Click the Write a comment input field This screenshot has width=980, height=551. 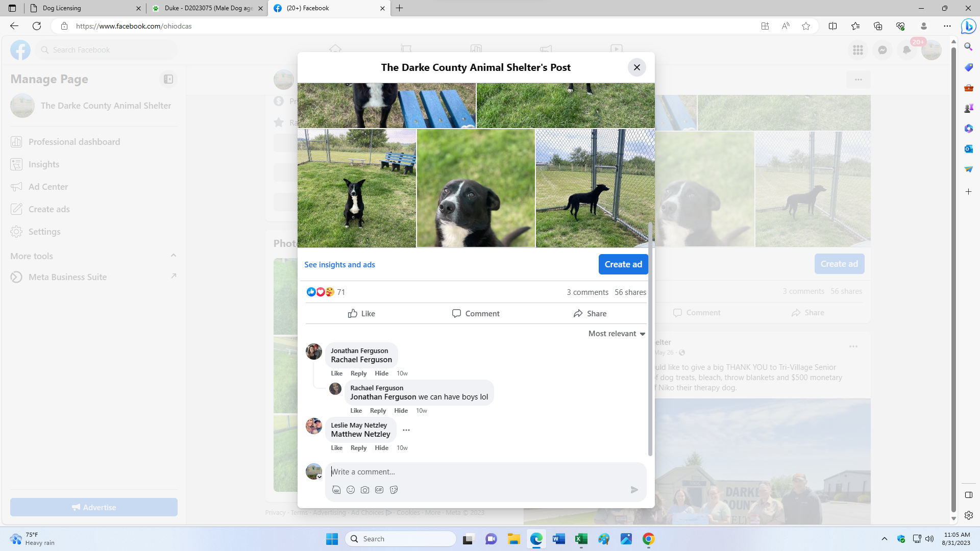click(480, 472)
